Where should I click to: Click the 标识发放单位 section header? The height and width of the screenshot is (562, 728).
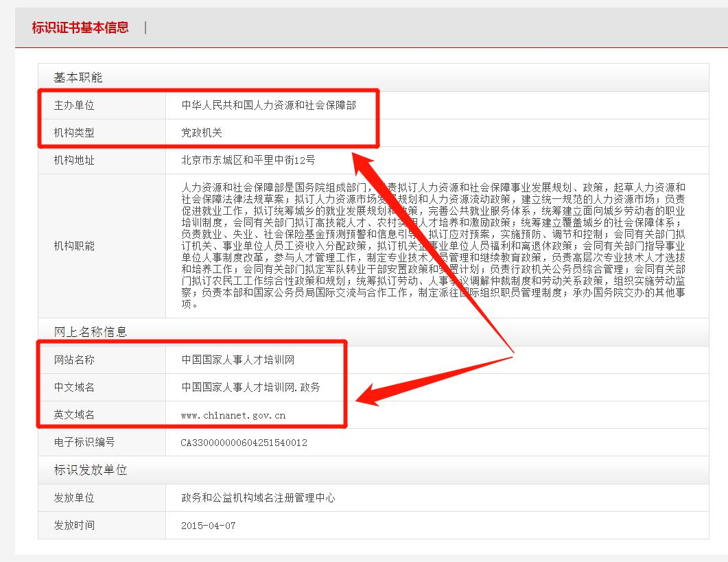[x=90, y=469]
